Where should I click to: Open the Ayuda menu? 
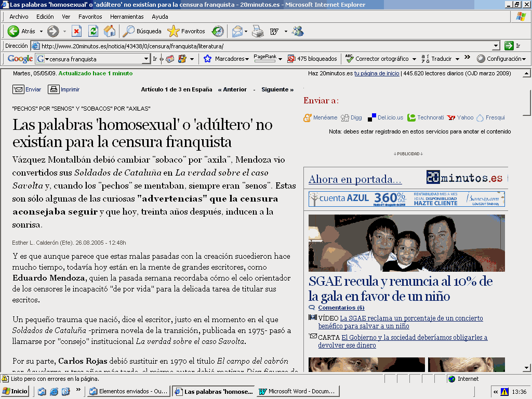point(160,17)
